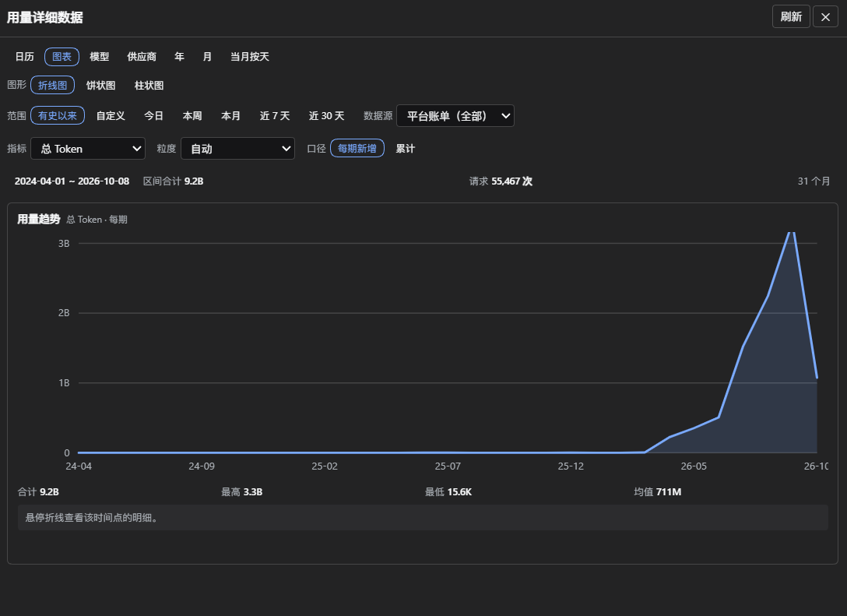Select the 每期新增 mode
The image size is (847, 616).
click(x=357, y=148)
